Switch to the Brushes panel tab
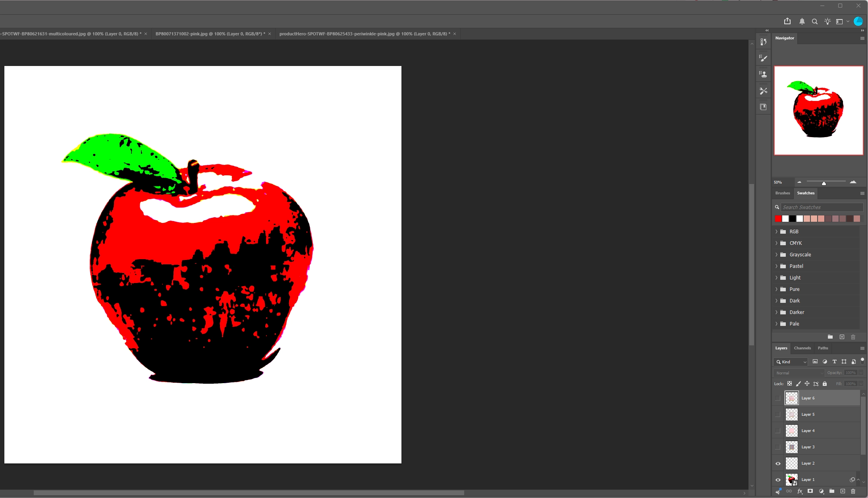 tap(783, 193)
